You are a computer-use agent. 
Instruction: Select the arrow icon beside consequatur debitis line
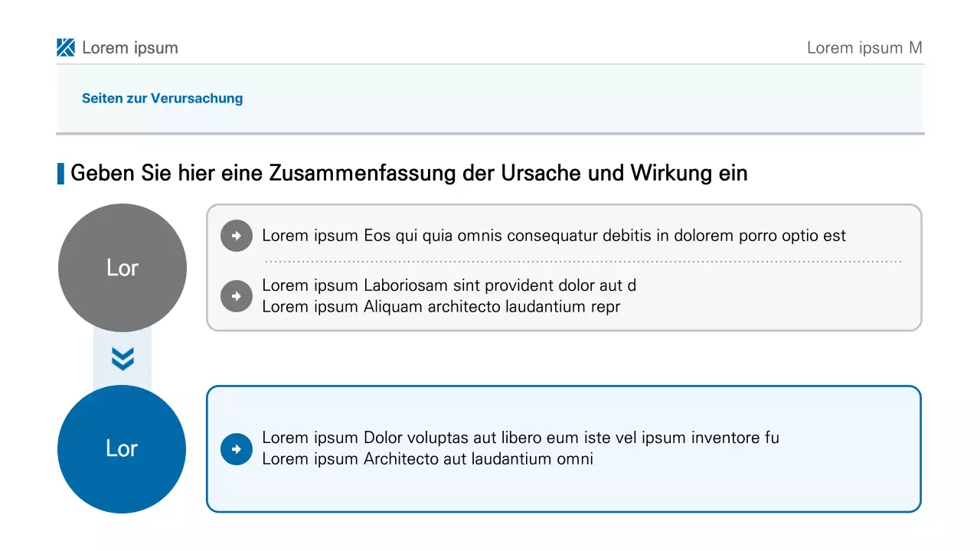(237, 236)
